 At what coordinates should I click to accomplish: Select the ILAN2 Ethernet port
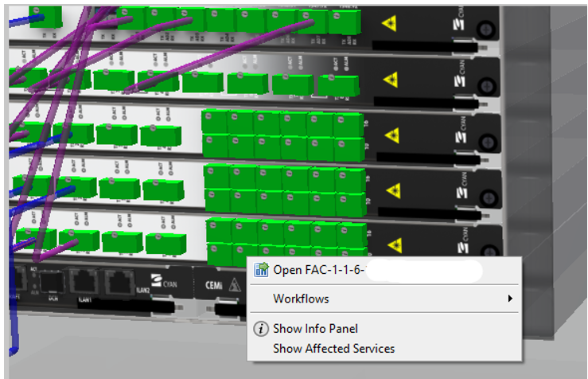[119, 281]
